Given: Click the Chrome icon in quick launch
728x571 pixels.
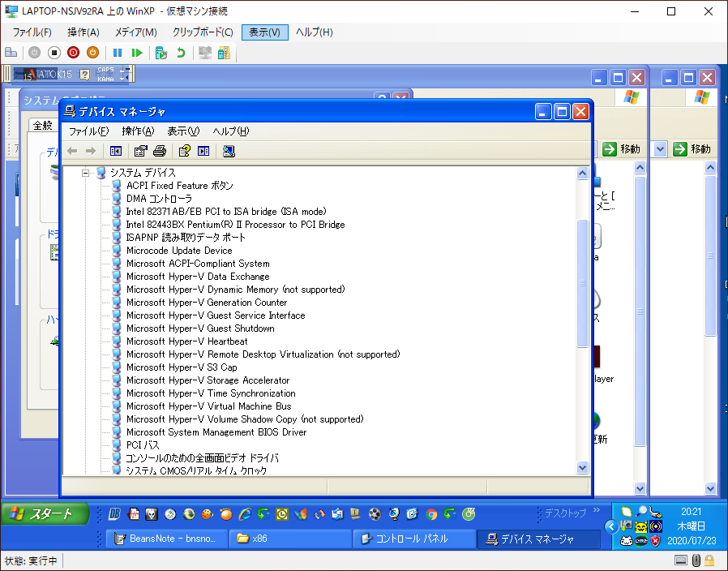Looking at the screenshot, I should [431, 514].
